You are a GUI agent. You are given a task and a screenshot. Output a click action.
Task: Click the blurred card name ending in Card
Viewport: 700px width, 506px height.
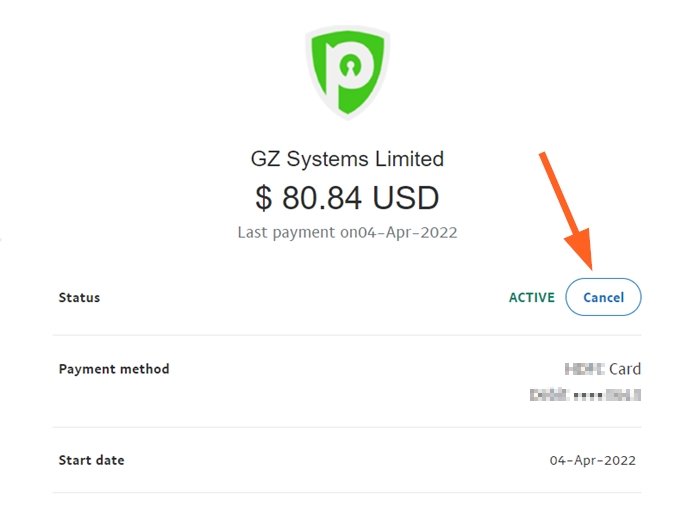click(603, 369)
